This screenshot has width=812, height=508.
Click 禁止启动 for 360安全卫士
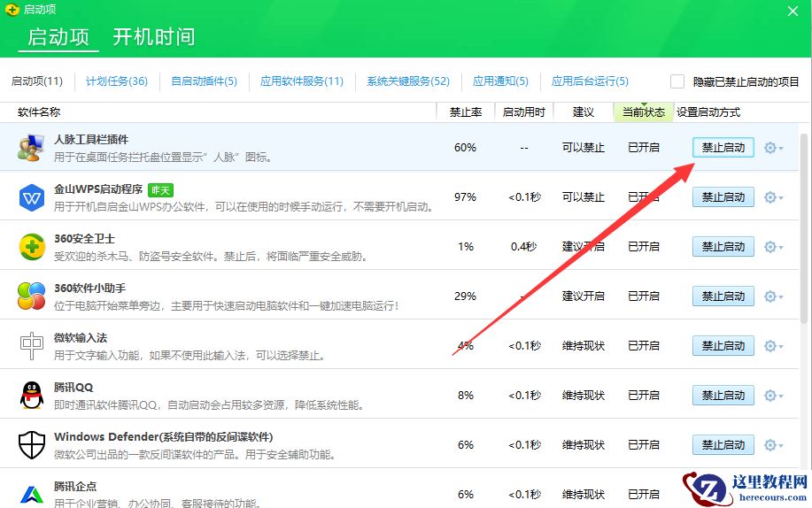[723, 247]
